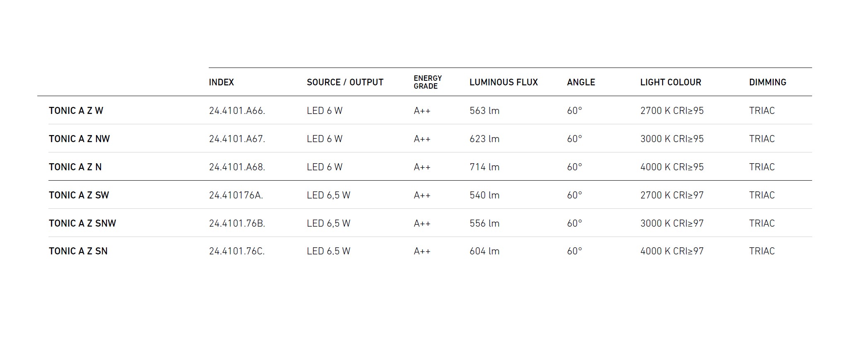Select the LUMINOUS FLUX column header

coord(503,82)
